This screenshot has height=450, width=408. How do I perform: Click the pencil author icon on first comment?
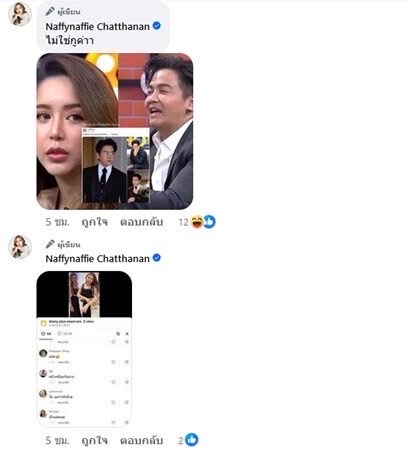pos(50,11)
